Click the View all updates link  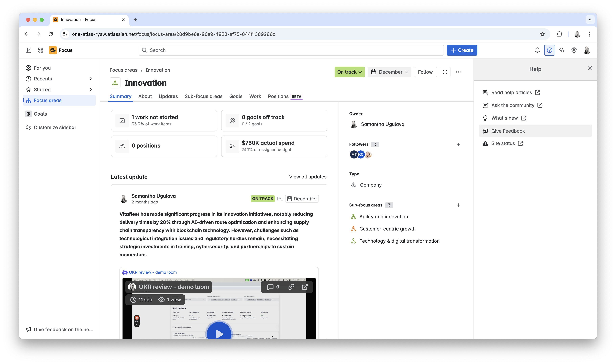click(x=308, y=177)
